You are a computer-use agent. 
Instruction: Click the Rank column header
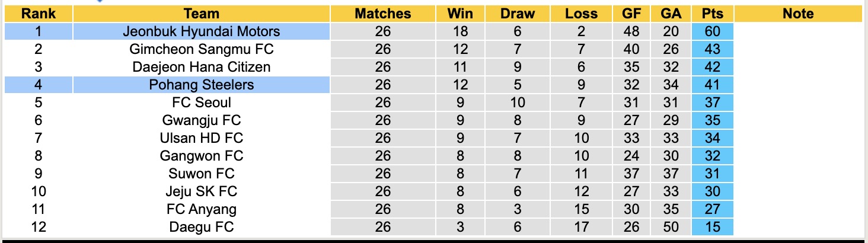coord(39,14)
